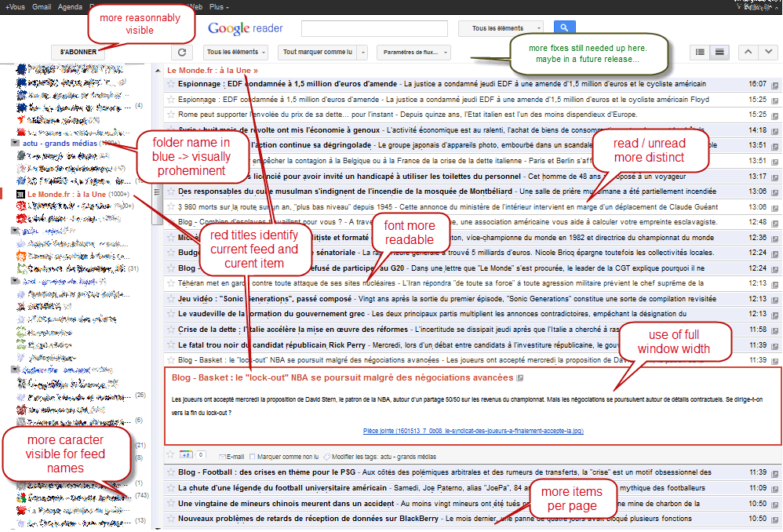Click S'ABONNER subscribe button
This screenshot has width=783, height=532.
(x=78, y=52)
